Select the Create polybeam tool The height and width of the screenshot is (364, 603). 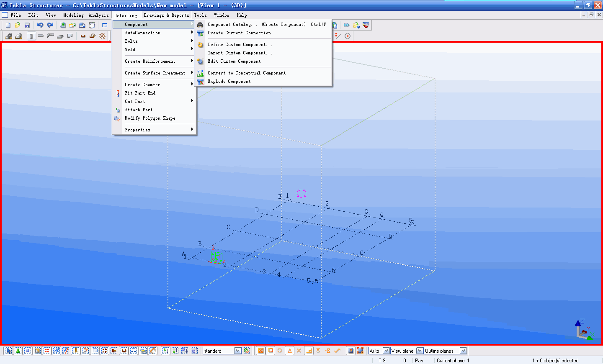point(51,36)
